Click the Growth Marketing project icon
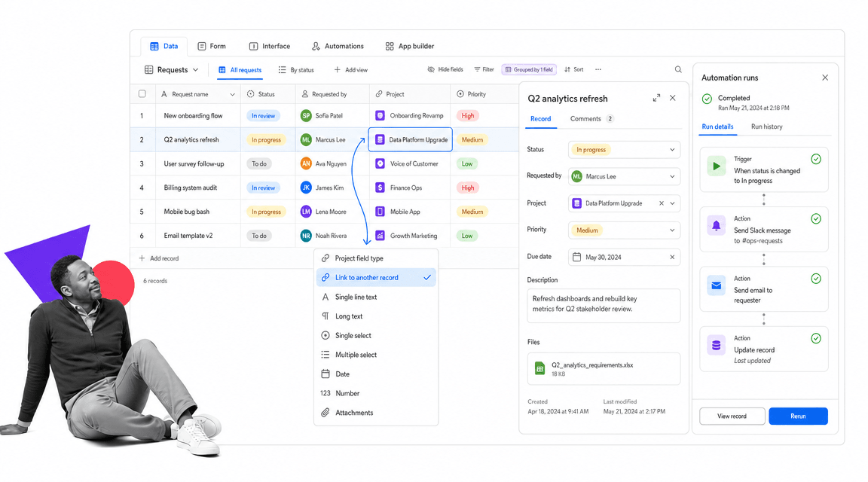 (x=381, y=236)
